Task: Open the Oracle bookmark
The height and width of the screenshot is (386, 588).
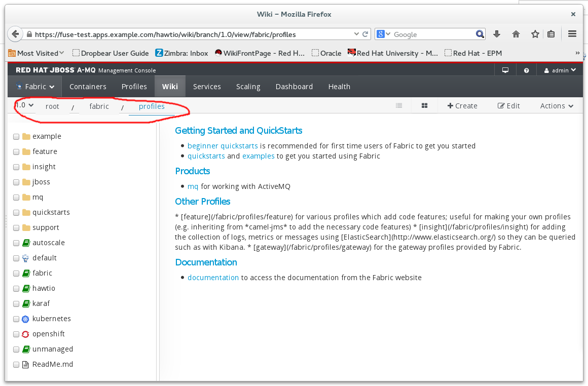Action: [326, 53]
